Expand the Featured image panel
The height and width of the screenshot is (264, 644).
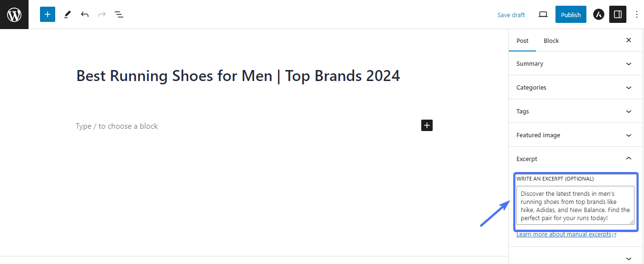click(x=575, y=135)
